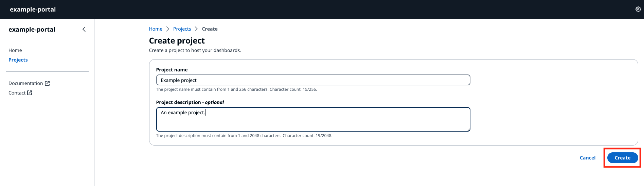Open the Documentation link text

pos(26,83)
